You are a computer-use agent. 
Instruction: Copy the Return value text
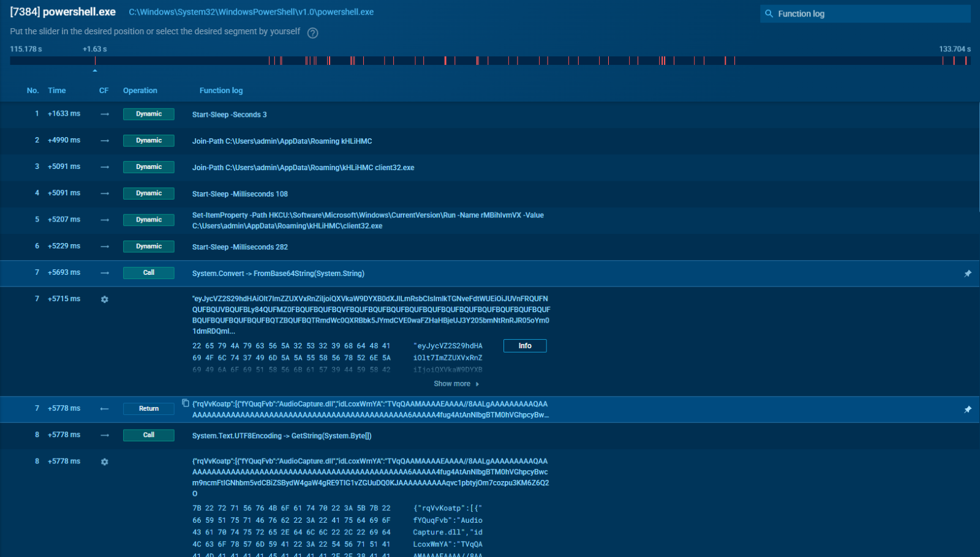pos(186,403)
